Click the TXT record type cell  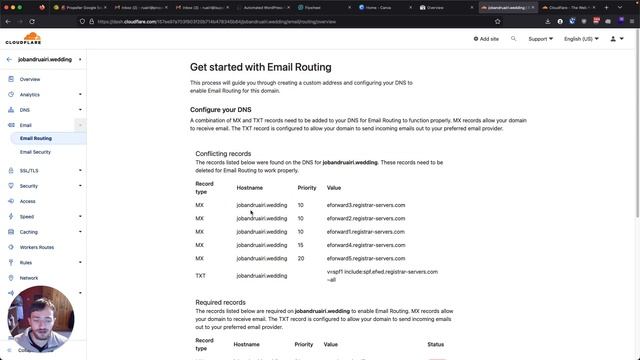coord(200,276)
